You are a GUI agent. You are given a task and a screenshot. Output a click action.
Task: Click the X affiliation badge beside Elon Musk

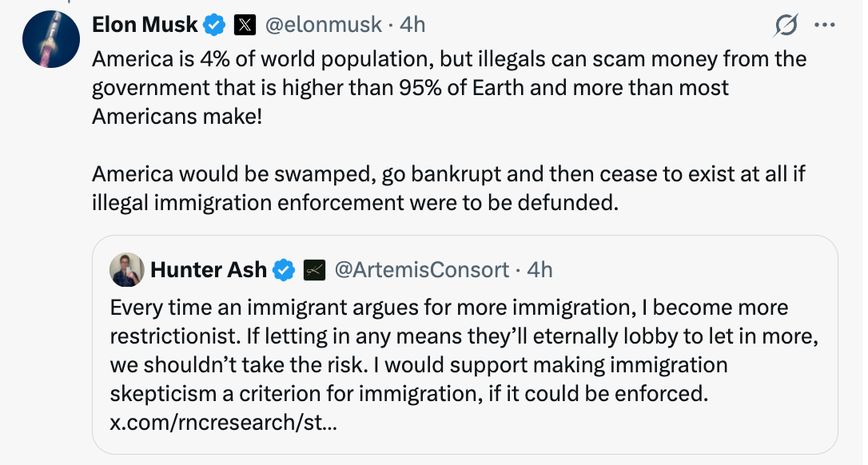pyautogui.click(x=244, y=26)
